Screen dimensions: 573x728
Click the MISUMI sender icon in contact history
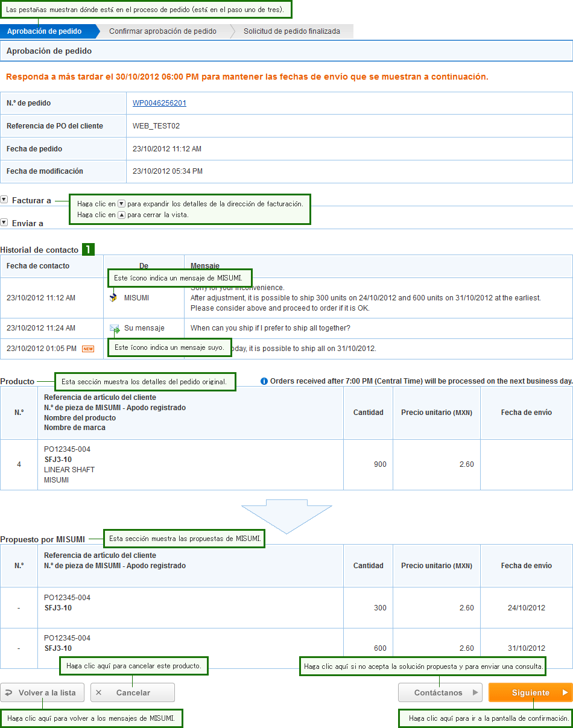pyautogui.click(x=113, y=297)
